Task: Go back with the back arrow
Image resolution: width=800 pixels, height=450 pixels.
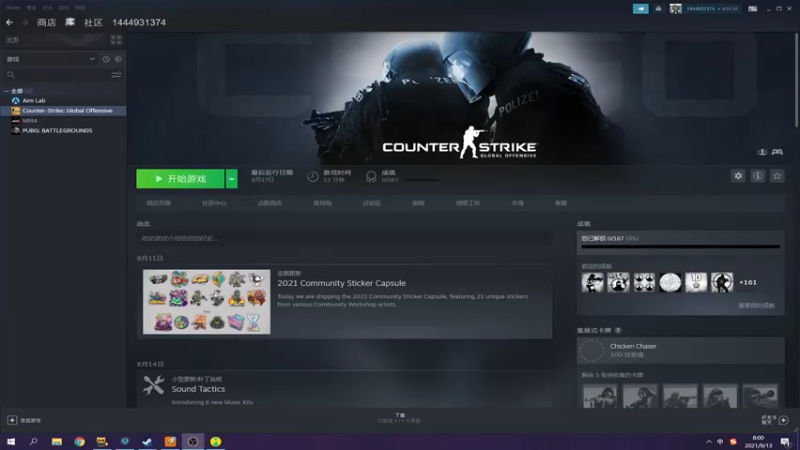Action: click(9, 22)
